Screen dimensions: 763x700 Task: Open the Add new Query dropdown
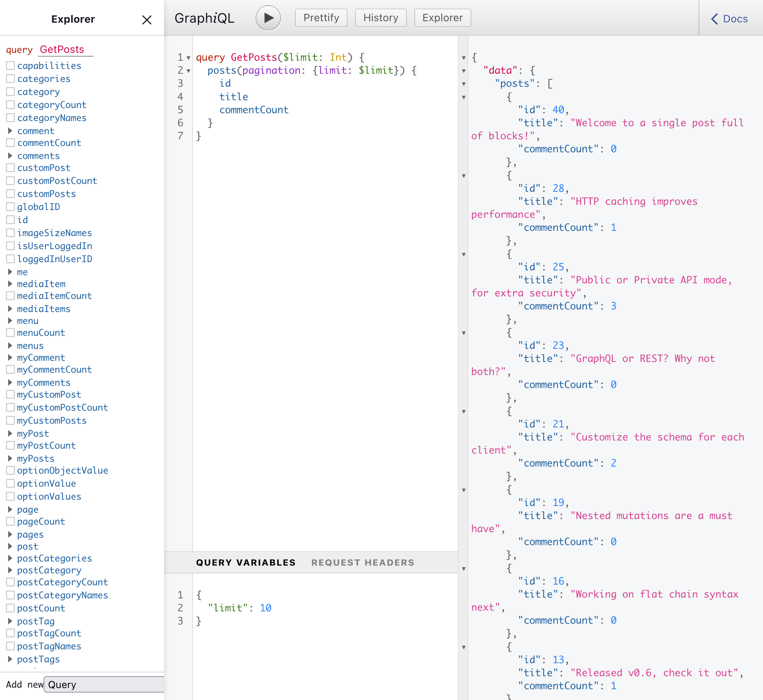point(104,684)
